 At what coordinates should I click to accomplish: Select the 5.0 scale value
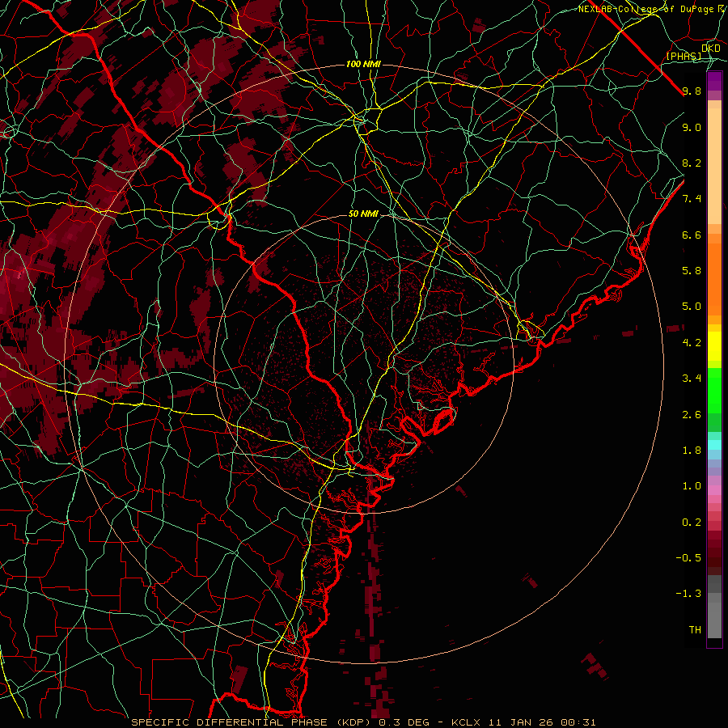[692, 307]
